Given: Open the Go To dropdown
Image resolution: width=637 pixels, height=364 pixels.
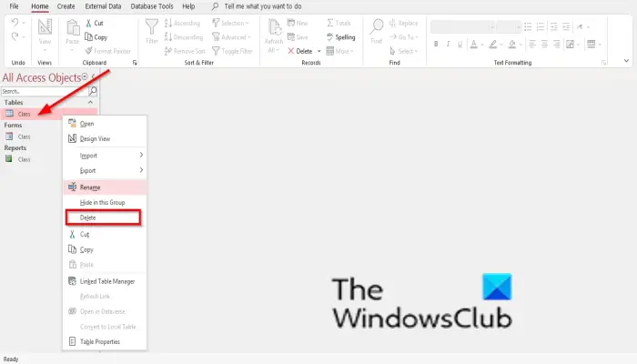Looking at the screenshot, I should coord(403,37).
